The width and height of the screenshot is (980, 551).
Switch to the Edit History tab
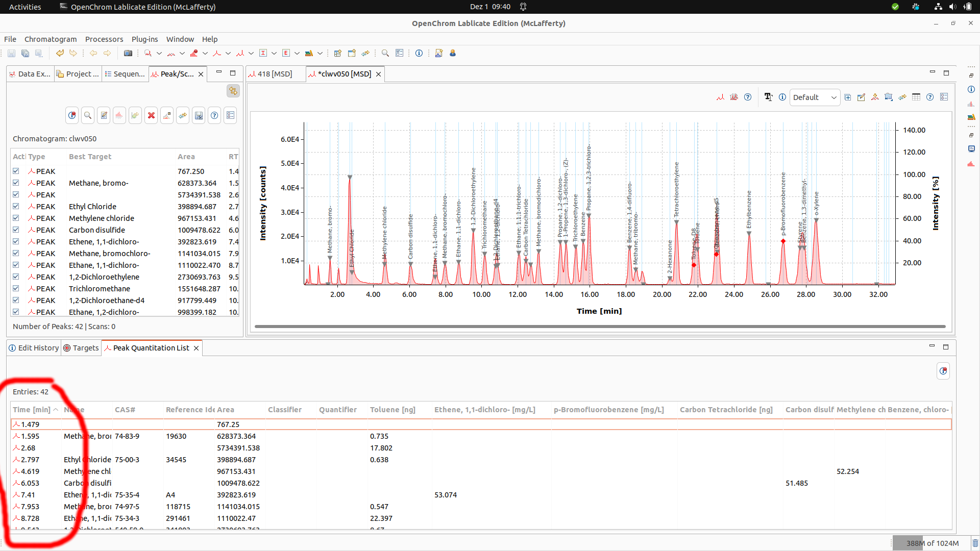pyautogui.click(x=34, y=348)
